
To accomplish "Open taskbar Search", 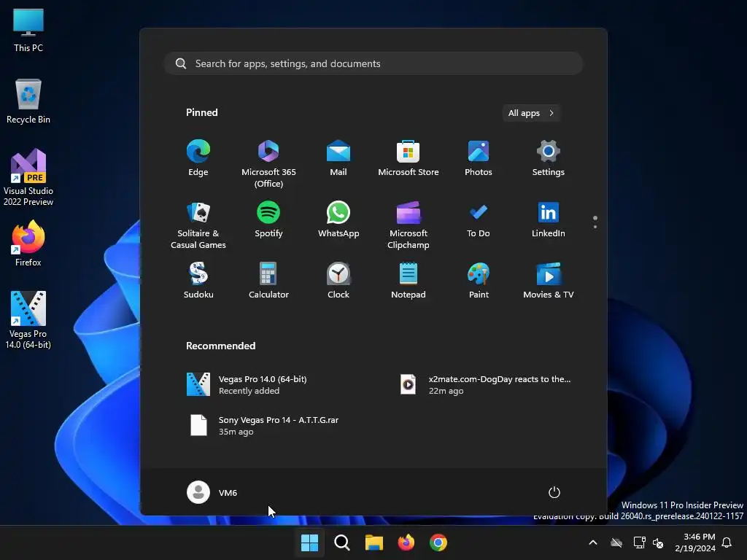I will pos(341,542).
